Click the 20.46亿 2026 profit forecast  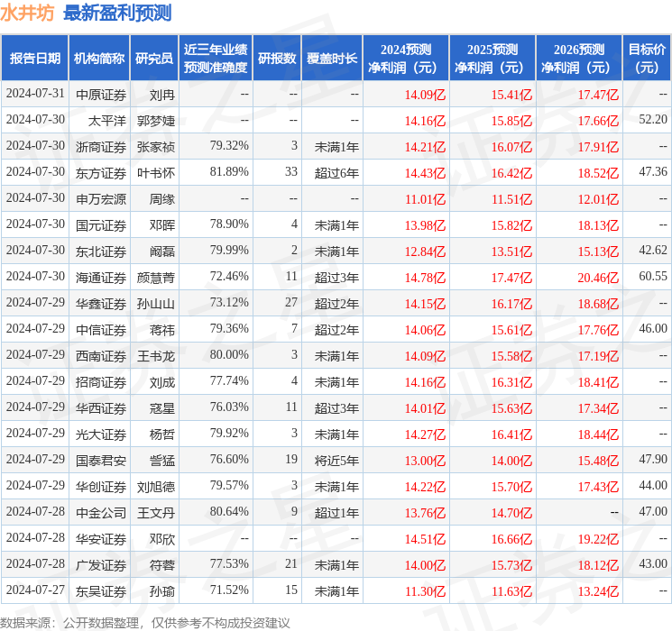click(x=598, y=278)
